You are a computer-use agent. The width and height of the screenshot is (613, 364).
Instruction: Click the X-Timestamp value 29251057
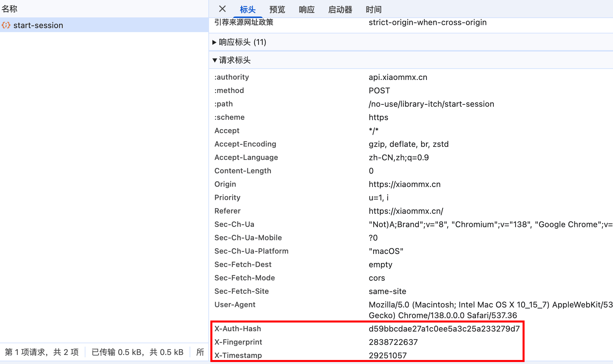[x=388, y=356]
